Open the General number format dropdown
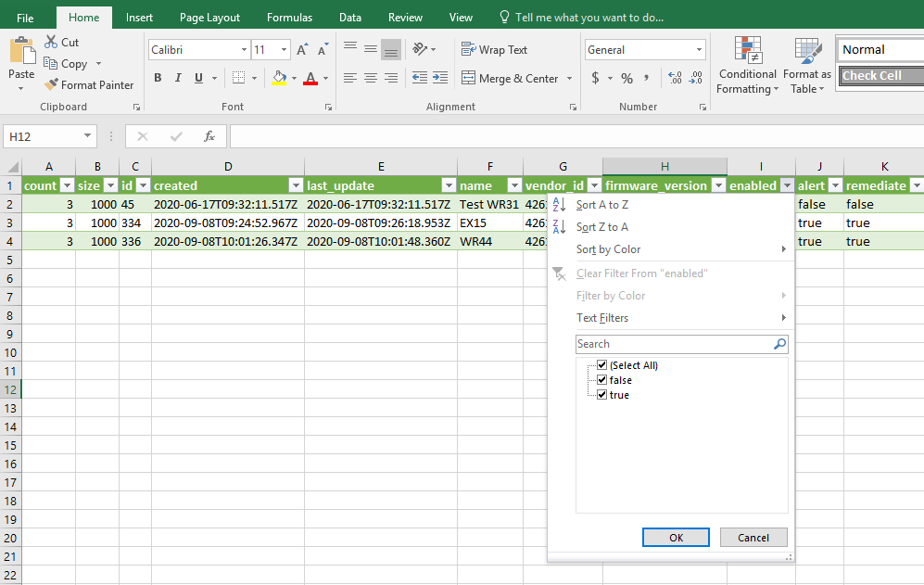Screen dimensions: 924x585 pos(699,49)
